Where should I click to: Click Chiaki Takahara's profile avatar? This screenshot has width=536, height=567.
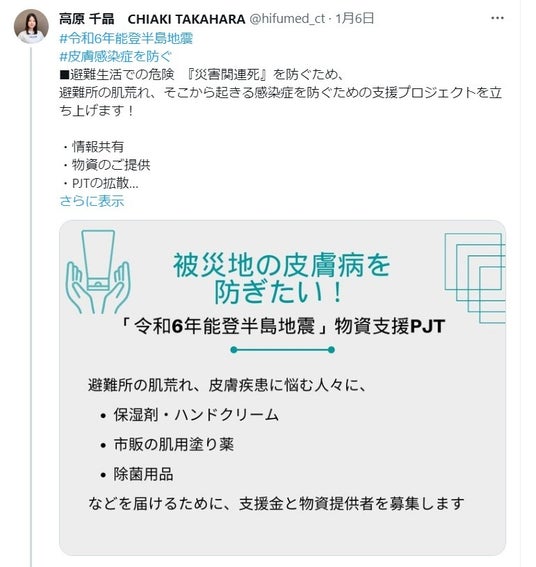click(31, 26)
